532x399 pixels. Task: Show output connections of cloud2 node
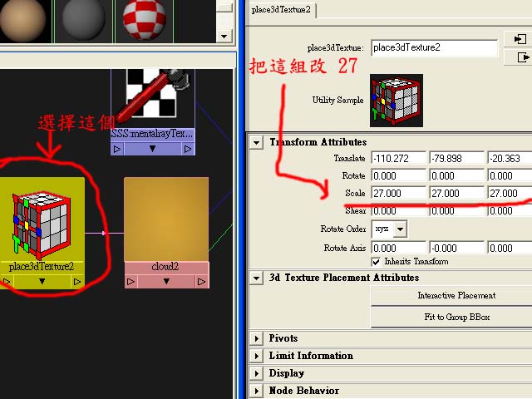click(x=201, y=282)
